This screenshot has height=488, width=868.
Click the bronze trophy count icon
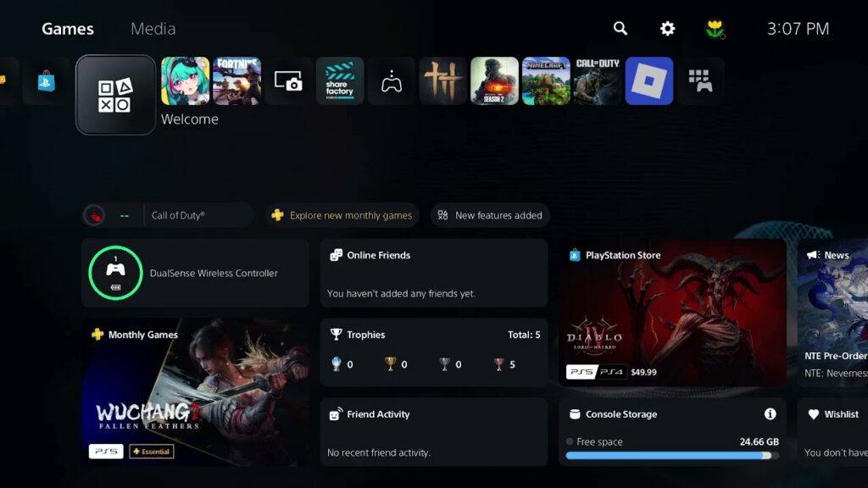498,364
